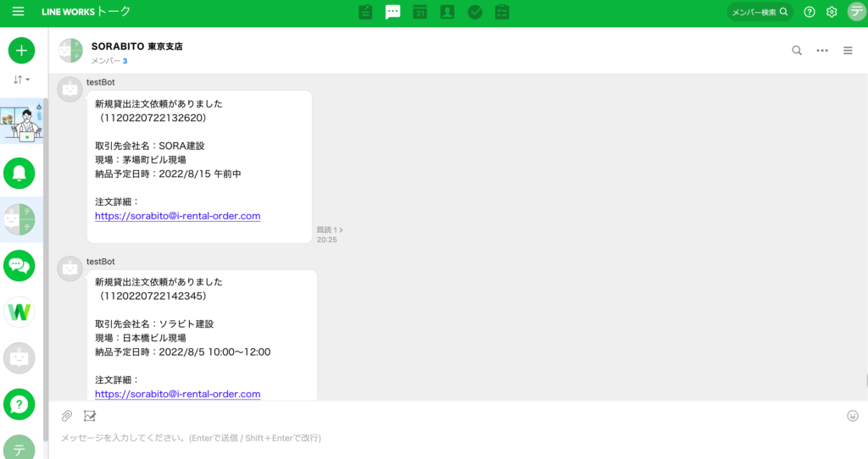Open order link in SORA建設 message

coord(177,216)
